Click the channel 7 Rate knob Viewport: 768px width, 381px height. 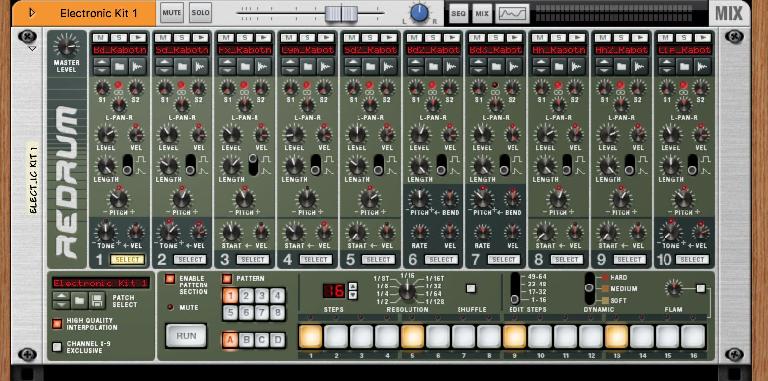pos(419,232)
